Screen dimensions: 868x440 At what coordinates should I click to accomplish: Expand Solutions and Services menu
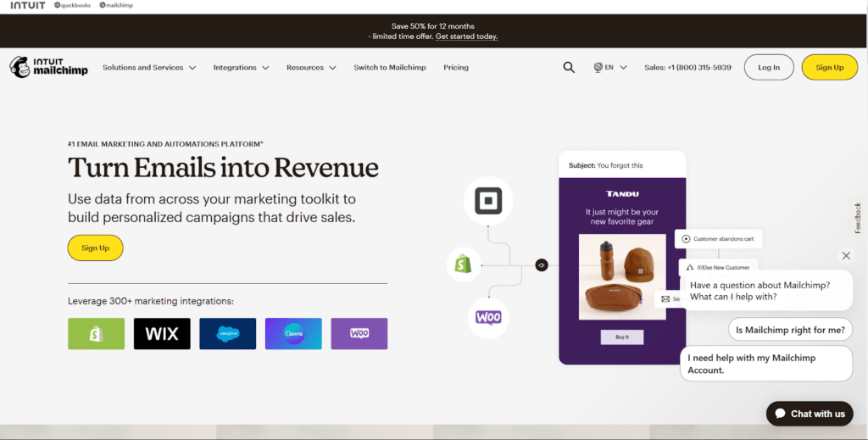click(x=149, y=68)
